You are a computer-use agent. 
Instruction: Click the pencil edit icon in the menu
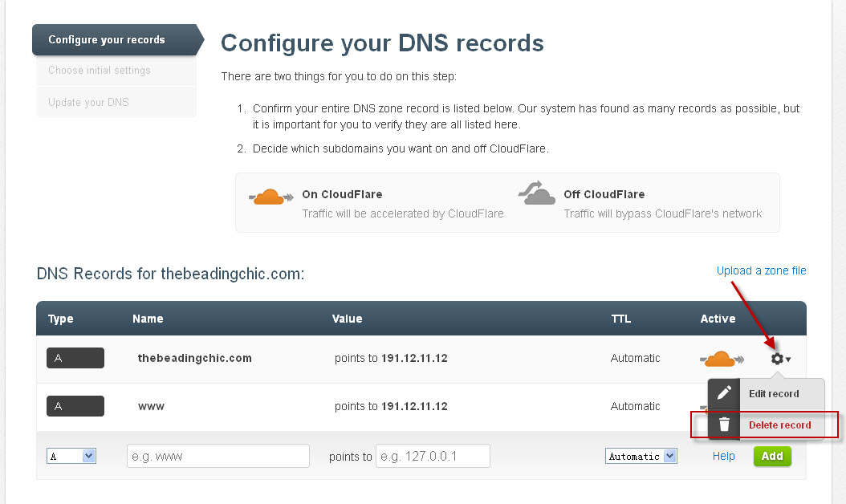[724, 393]
